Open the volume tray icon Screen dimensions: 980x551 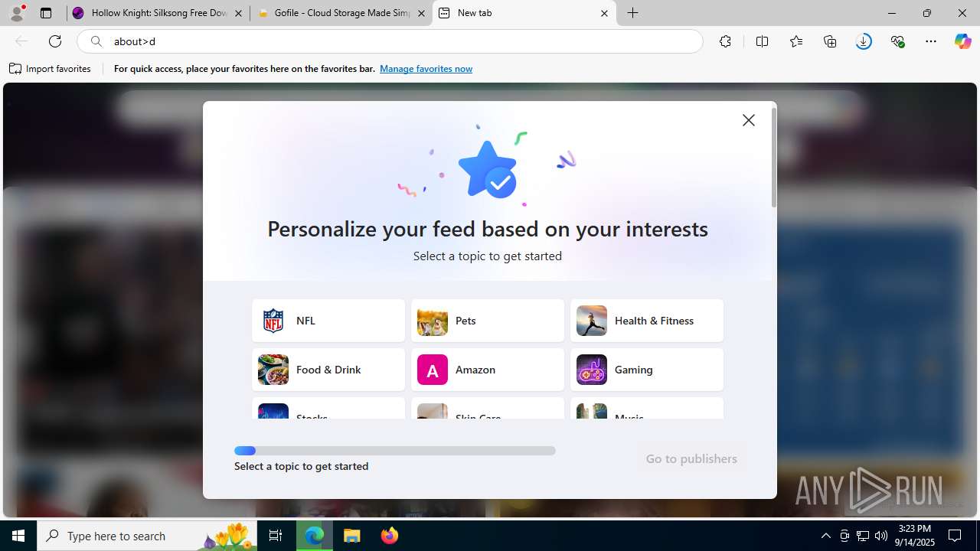coord(881,536)
